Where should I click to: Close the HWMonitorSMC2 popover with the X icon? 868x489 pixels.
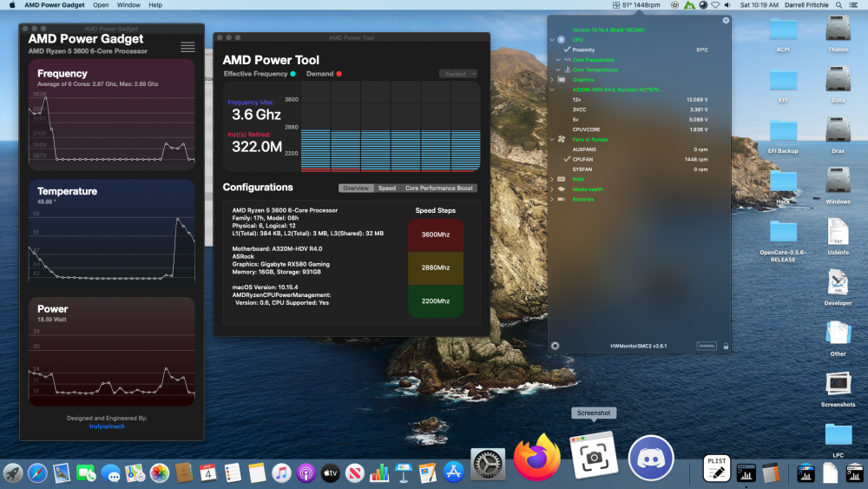point(726,21)
